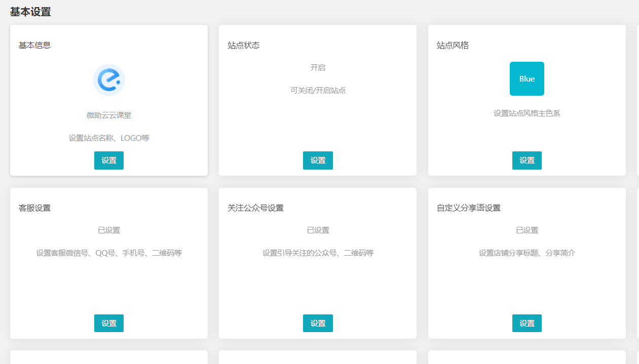Click the 微助云云课堂 logo icon
Screen dimensions: 639x364
pyautogui.click(x=109, y=80)
